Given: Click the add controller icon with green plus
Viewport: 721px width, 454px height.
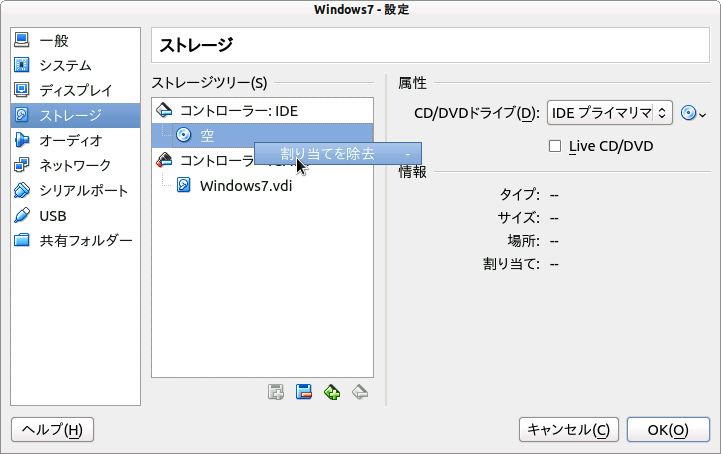Looking at the screenshot, I should (x=332, y=392).
